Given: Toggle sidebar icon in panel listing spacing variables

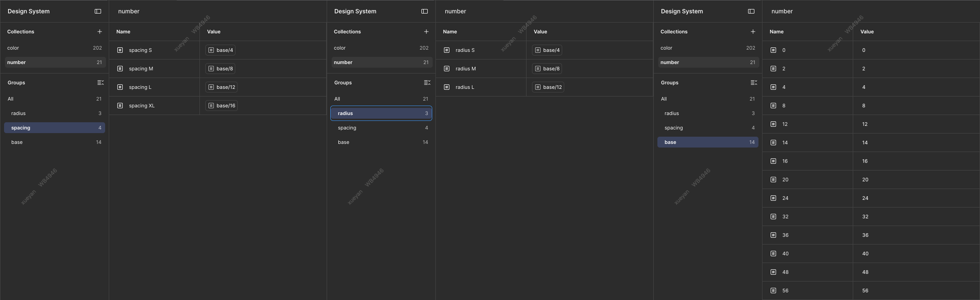Looking at the screenshot, I should pos(98,11).
